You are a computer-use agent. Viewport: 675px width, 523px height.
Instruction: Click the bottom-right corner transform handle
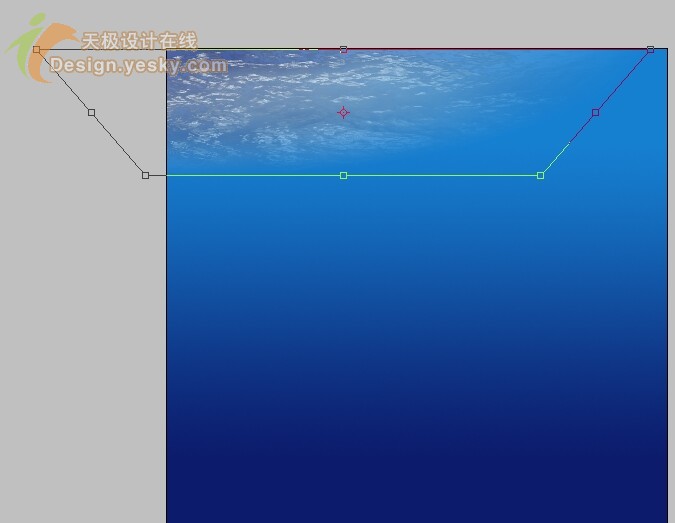540,175
